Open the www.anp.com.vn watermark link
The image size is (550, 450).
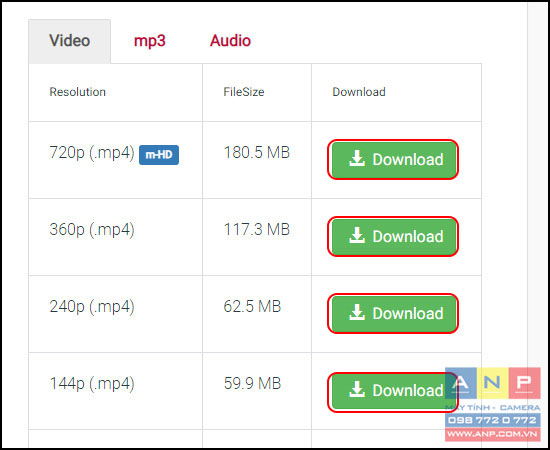(492, 434)
